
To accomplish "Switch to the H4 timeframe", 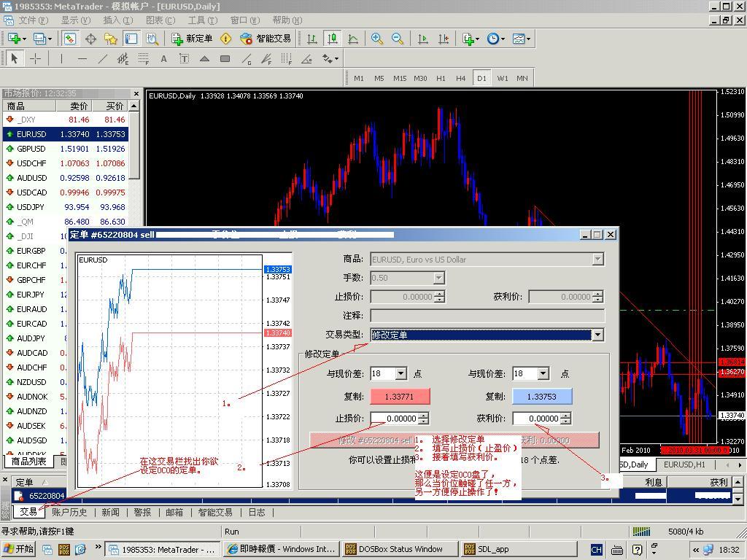I will (461, 78).
